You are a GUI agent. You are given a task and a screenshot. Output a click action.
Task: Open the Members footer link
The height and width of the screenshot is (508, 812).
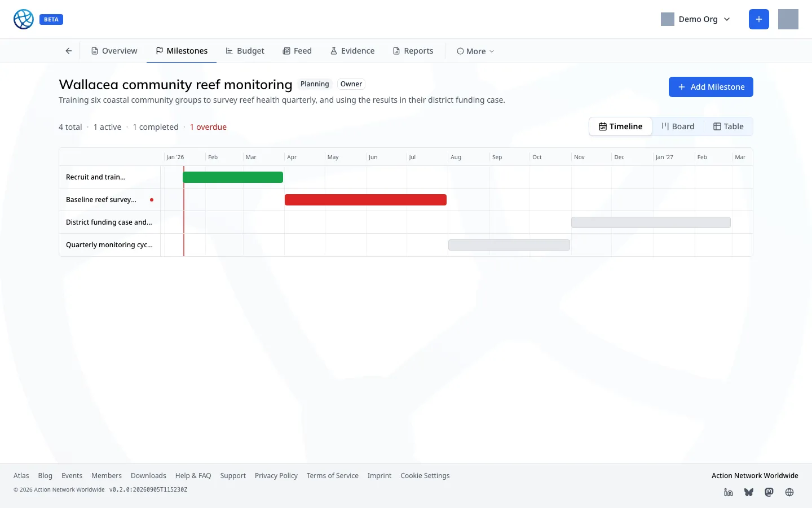[107, 476]
